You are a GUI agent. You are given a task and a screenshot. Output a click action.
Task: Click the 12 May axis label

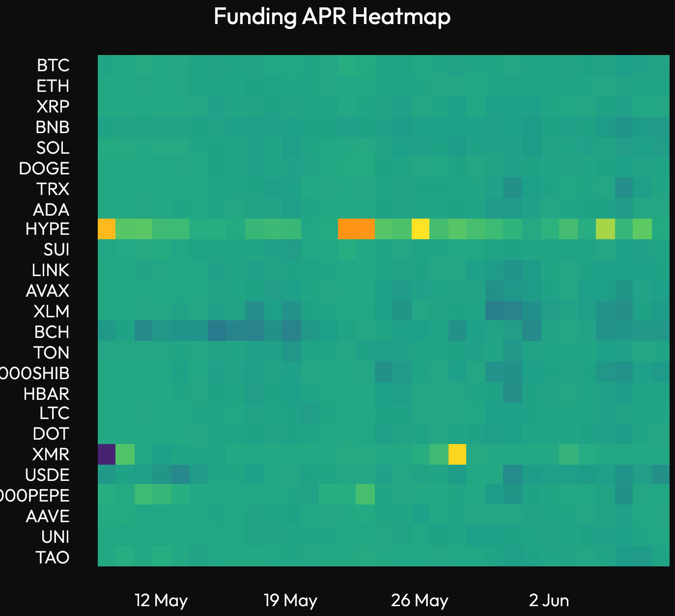coord(161,600)
